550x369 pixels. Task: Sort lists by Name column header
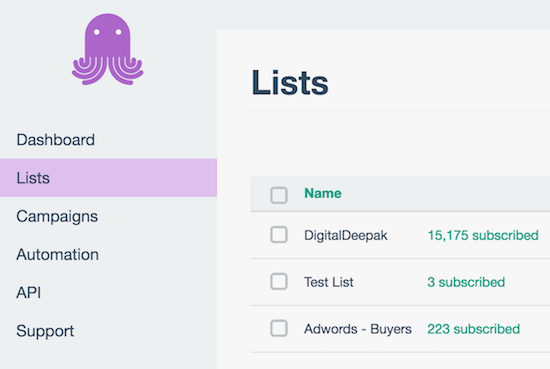323,193
